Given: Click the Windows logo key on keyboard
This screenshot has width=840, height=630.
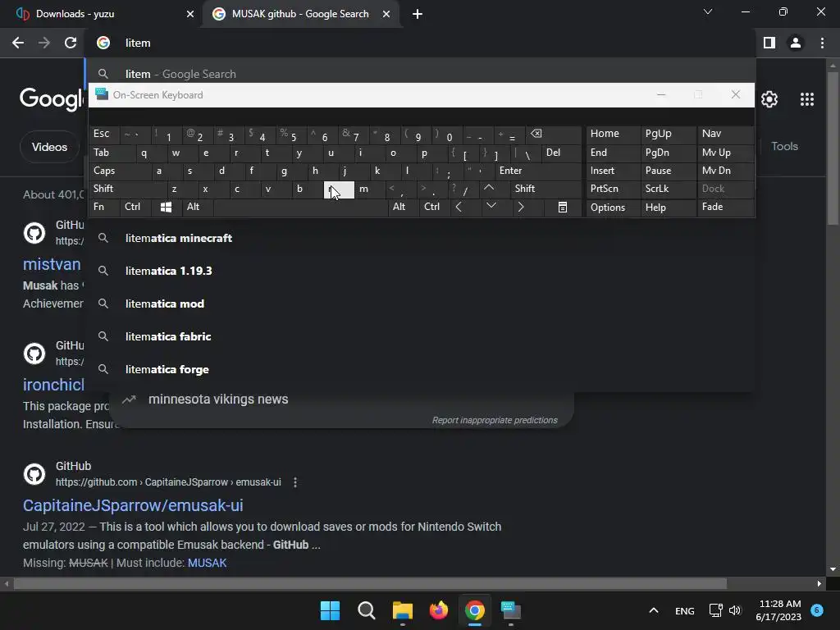Looking at the screenshot, I should [166, 208].
